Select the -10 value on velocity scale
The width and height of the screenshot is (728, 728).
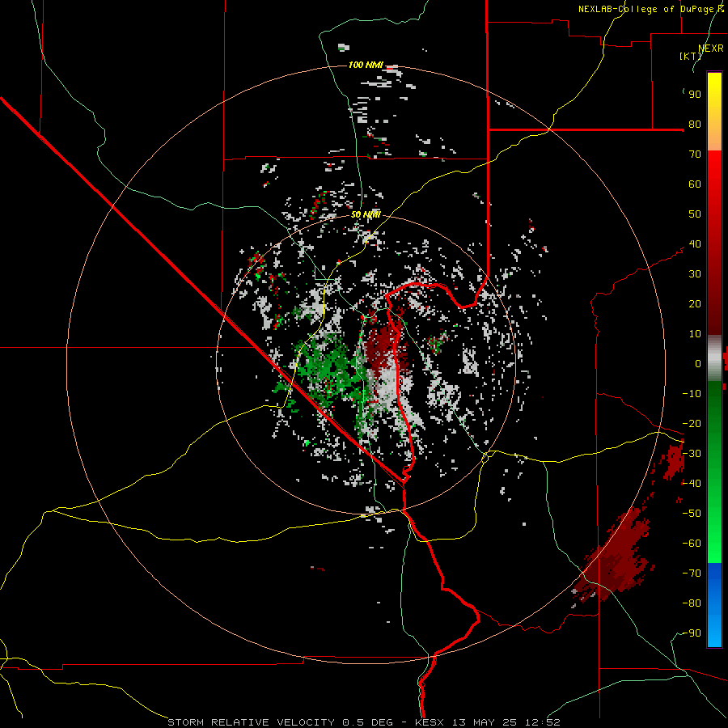click(692, 394)
